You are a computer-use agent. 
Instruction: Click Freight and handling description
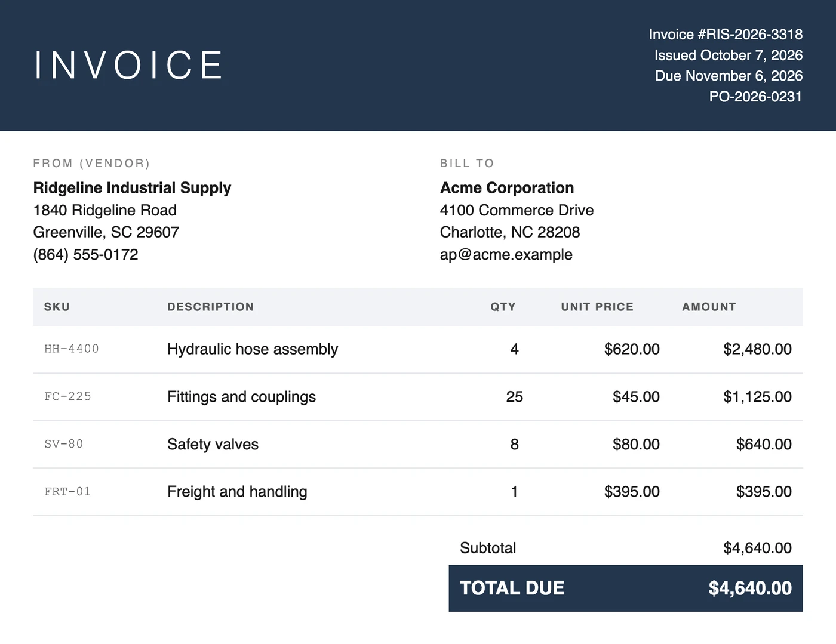coord(237,492)
